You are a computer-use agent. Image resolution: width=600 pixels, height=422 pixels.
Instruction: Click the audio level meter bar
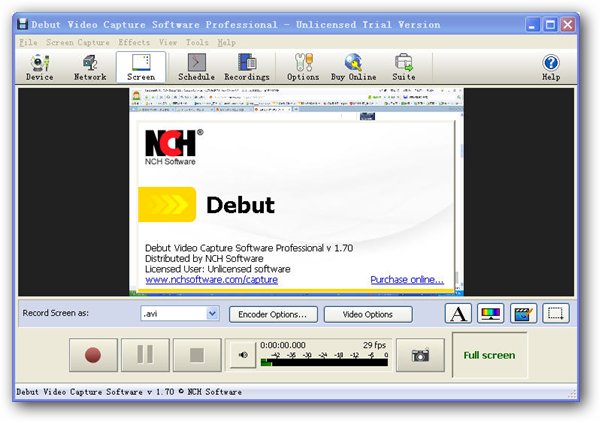click(x=324, y=362)
